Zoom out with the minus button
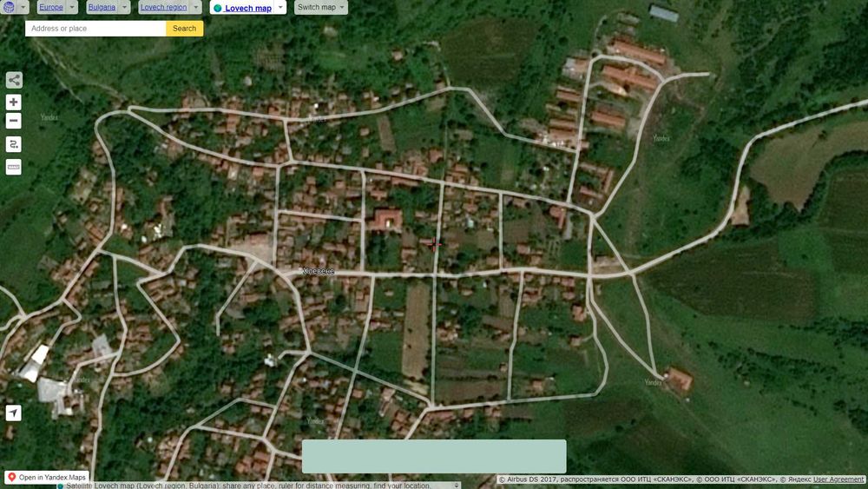The height and width of the screenshot is (489, 868). 14,121
